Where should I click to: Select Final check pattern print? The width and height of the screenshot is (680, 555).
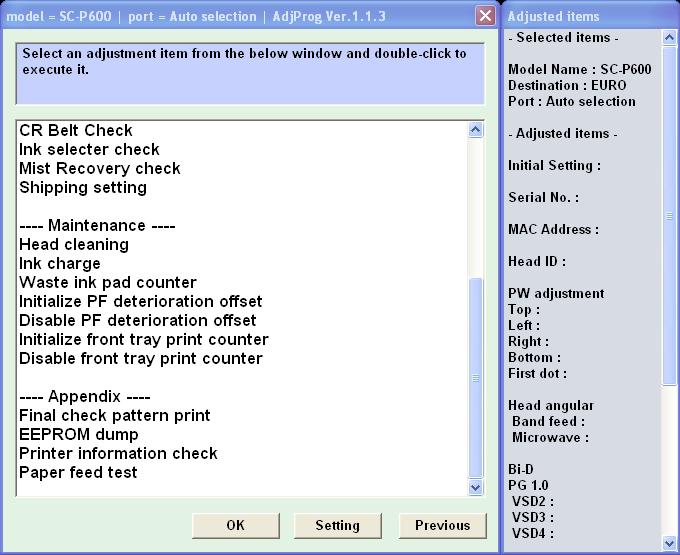115,416
